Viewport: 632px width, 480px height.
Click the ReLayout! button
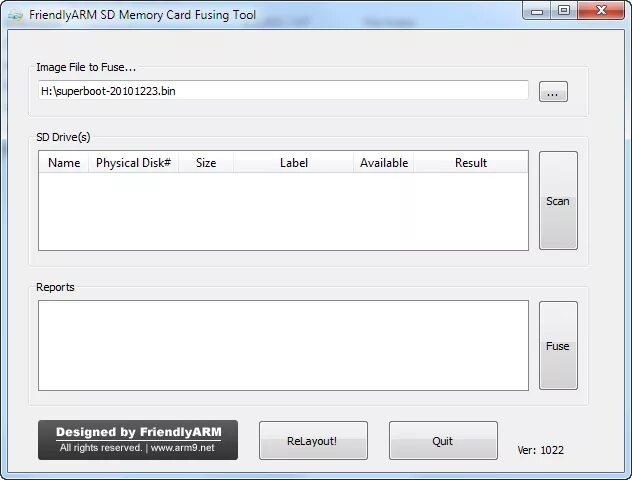pyautogui.click(x=313, y=441)
